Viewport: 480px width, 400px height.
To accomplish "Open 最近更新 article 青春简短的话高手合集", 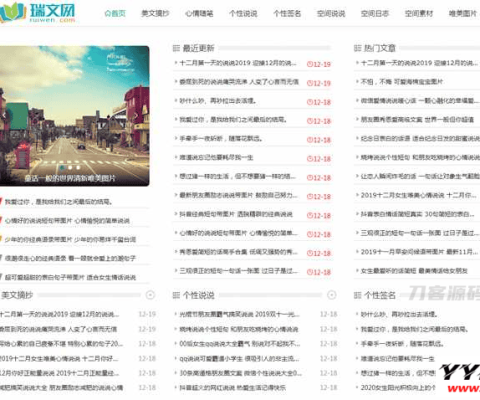I will pyautogui.click(x=238, y=252).
